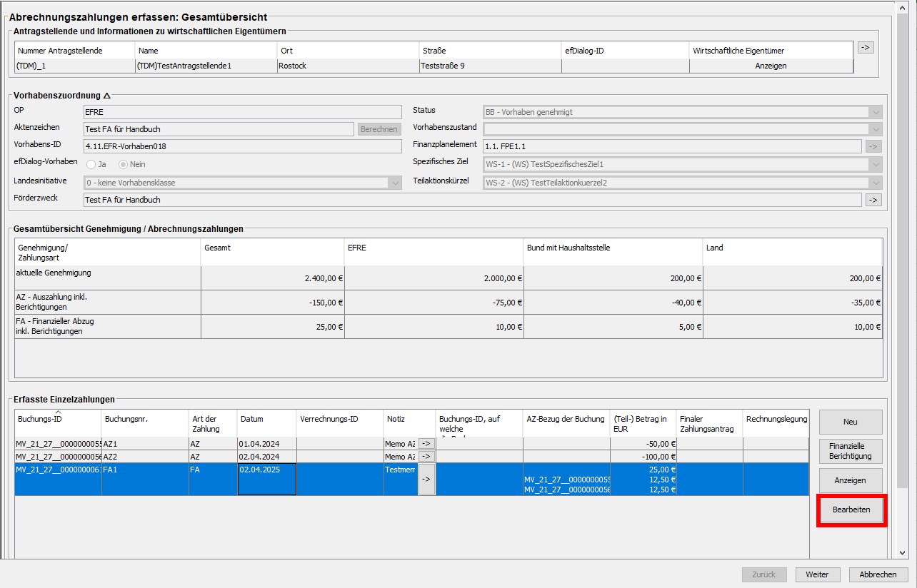Open memo arrow in AZ1 row
The height and width of the screenshot is (588, 917).
(426, 444)
